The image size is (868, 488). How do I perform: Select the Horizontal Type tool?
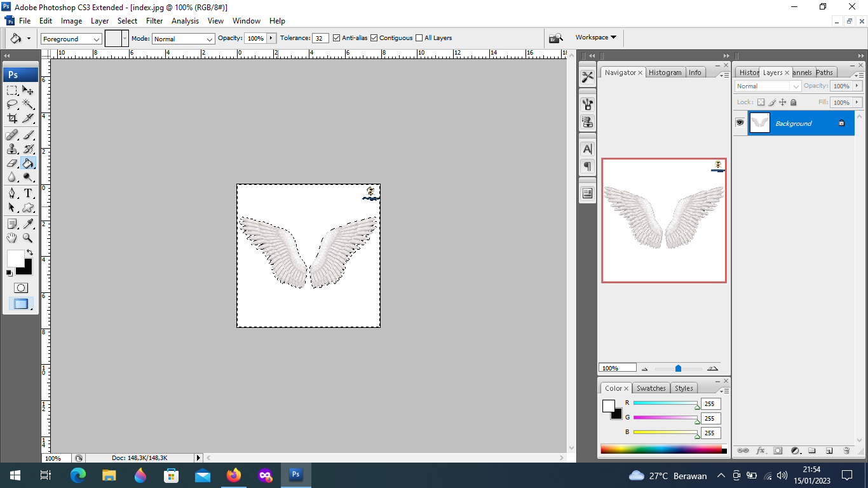28,193
